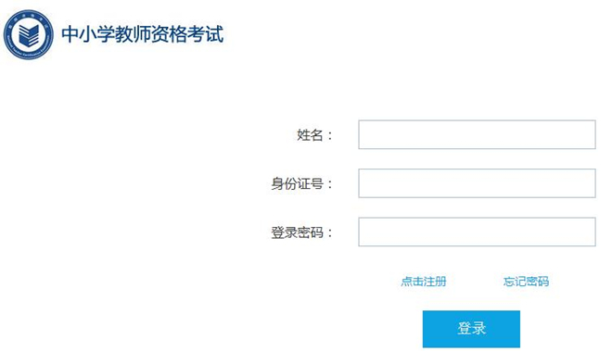Select the round blue book emblem icon
Screen dimensions: 612x364
[x=29, y=34]
